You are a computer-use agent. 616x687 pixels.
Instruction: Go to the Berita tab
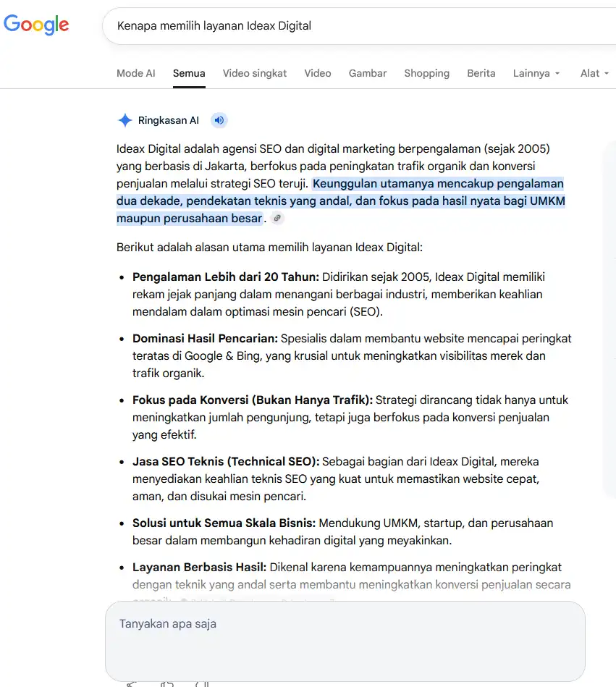point(481,73)
